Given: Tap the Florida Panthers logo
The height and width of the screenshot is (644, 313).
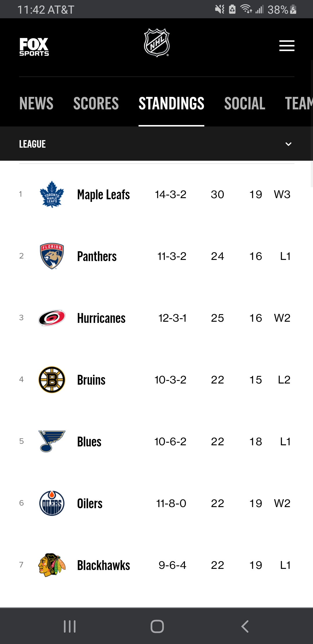Looking at the screenshot, I should (x=52, y=256).
